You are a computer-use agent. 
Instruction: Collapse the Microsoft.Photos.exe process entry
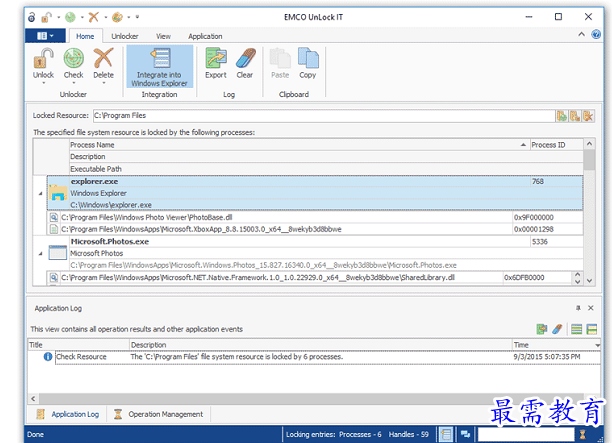pos(40,253)
